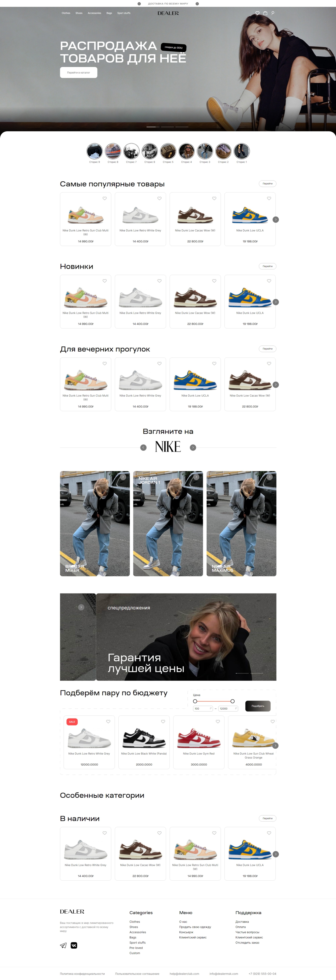Click the Подобрать button in budget filter
The height and width of the screenshot is (980, 336).
(258, 706)
